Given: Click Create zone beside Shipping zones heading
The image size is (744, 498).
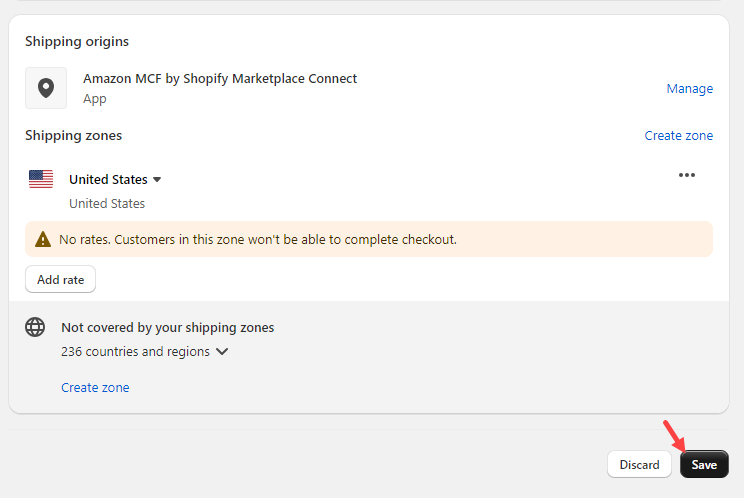Looking at the screenshot, I should click(x=679, y=136).
